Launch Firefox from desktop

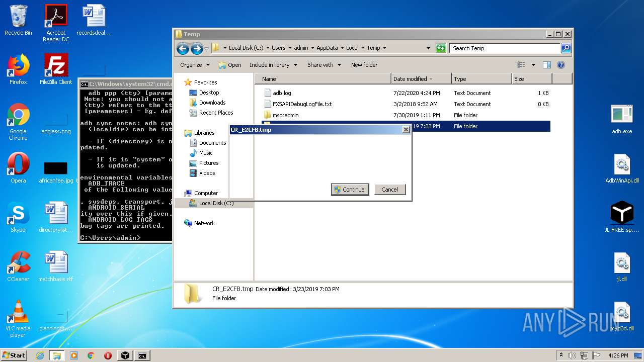[x=18, y=69]
